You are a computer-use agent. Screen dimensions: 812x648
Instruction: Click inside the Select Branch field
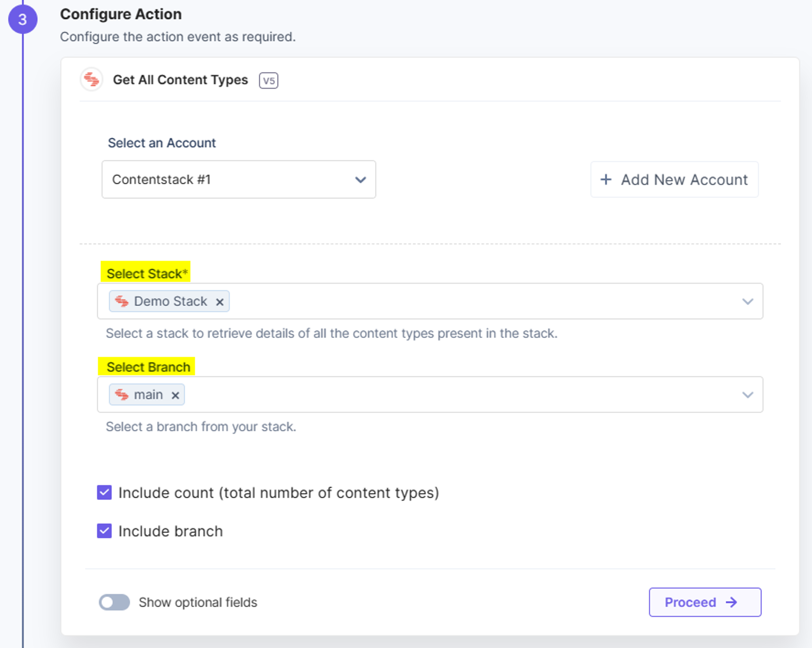point(430,395)
